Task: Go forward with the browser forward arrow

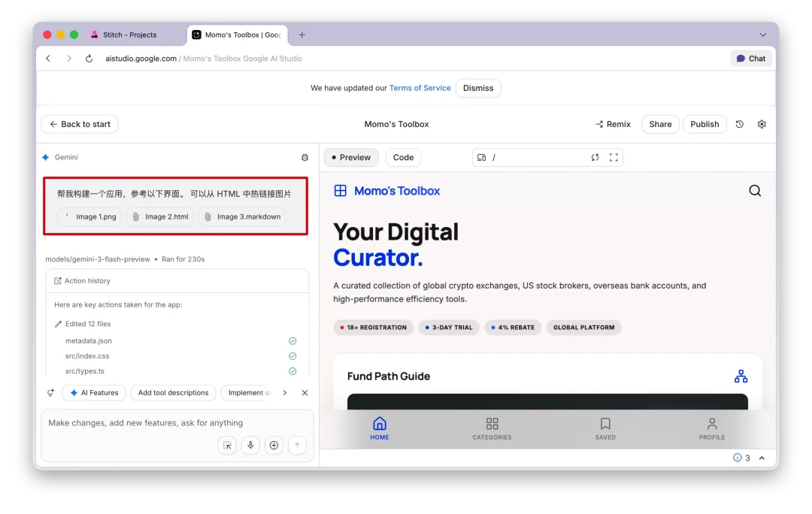Action: tap(69, 59)
